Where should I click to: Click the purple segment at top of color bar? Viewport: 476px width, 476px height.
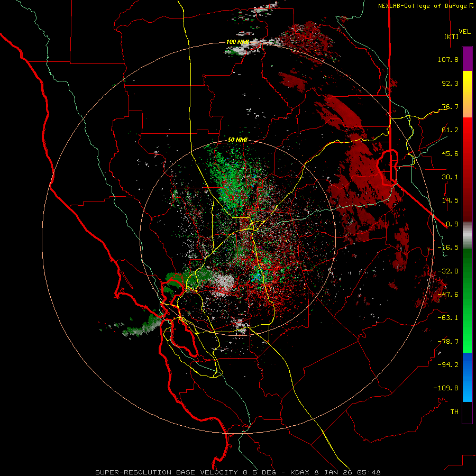point(467,59)
